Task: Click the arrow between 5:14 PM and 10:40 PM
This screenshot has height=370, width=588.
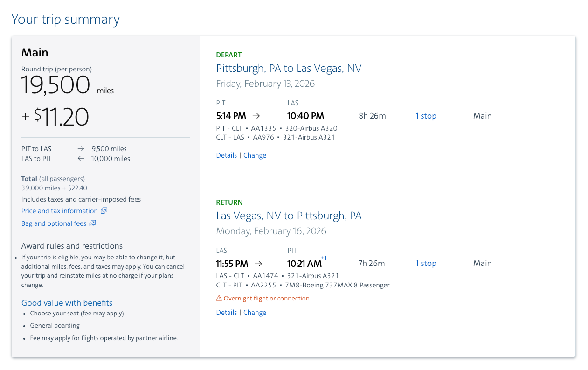Action: (258, 116)
